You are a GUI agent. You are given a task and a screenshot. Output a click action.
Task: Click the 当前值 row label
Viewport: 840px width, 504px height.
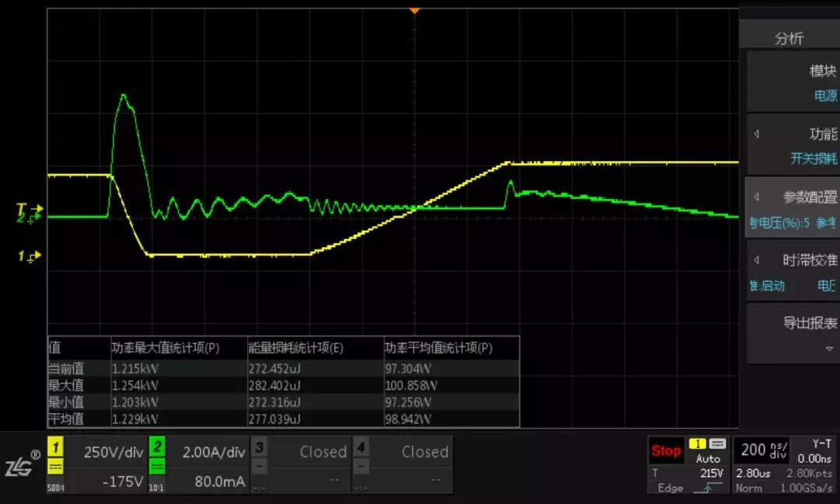66,369
